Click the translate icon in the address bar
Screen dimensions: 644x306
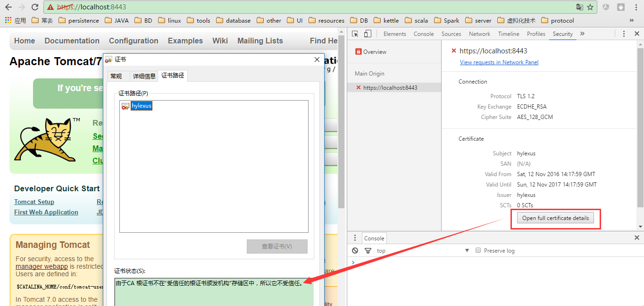tap(580, 7)
